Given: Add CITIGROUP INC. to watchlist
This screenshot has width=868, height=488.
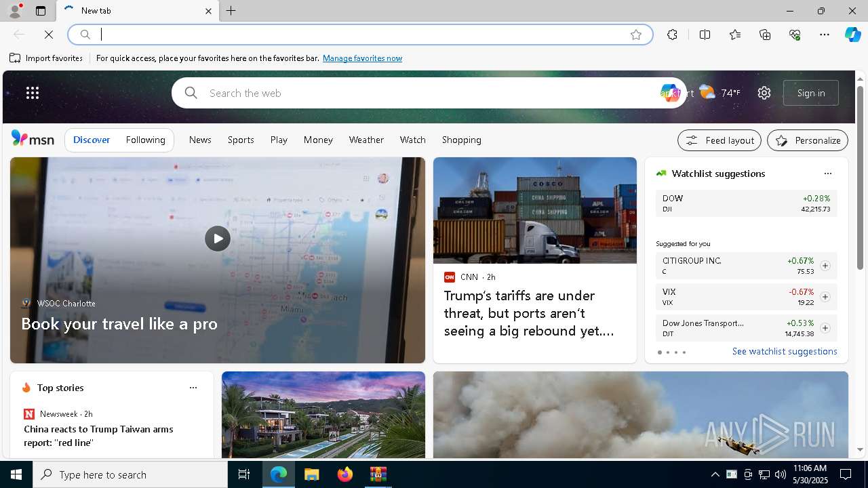Looking at the screenshot, I should click(x=825, y=266).
